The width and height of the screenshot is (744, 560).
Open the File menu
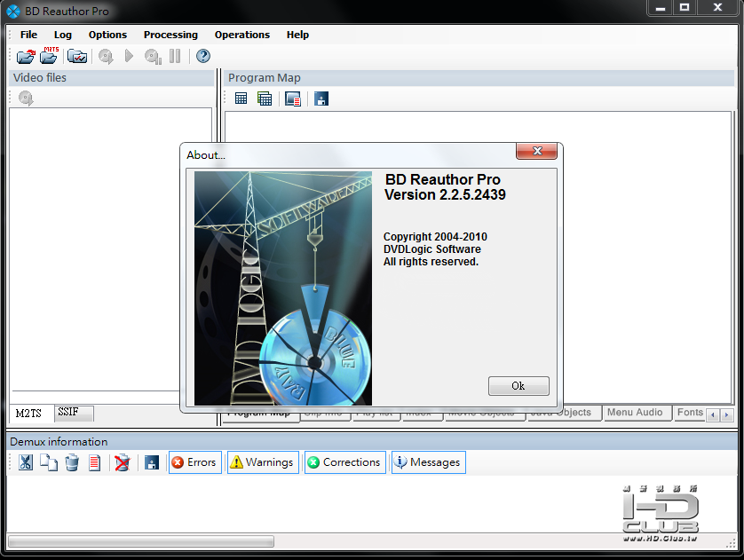click(28, 35)
